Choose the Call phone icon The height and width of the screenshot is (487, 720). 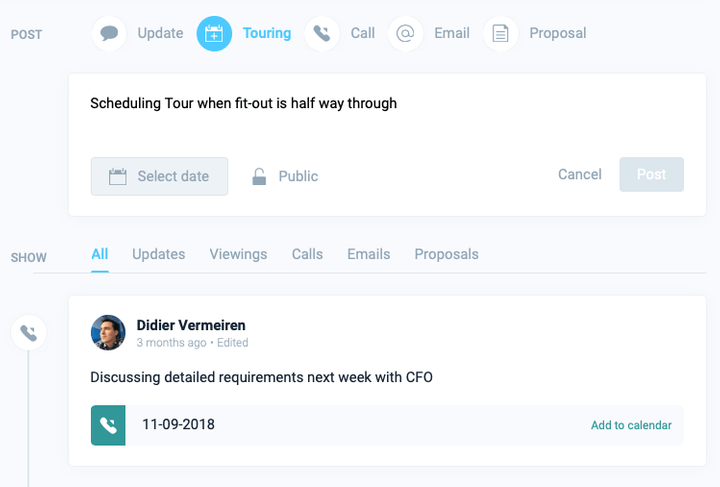click(321, 33)
